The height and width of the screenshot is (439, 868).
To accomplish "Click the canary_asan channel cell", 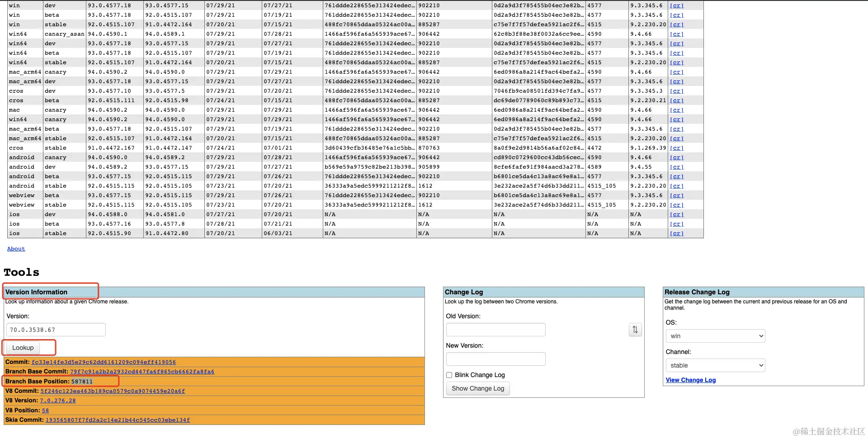I will click(x=65, y=34).
